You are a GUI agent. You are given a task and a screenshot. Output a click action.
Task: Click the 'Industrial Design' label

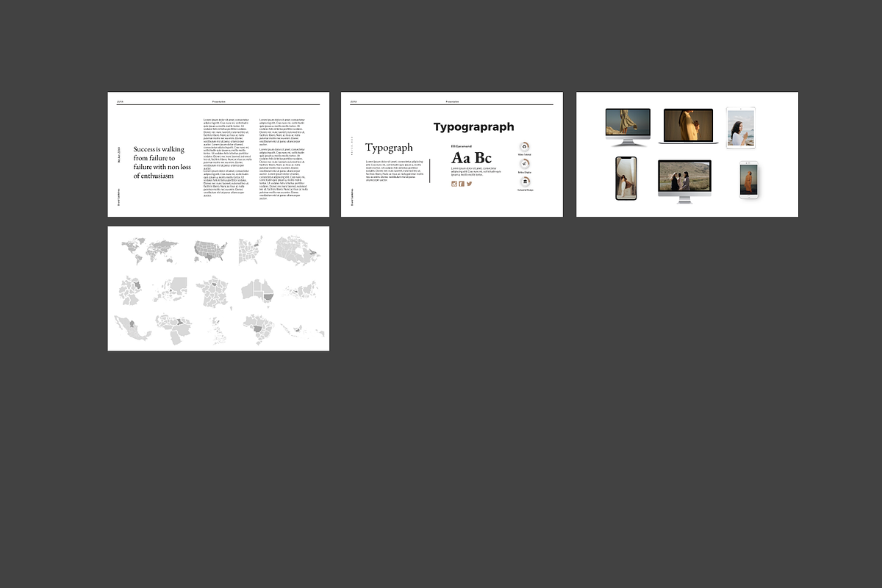click(525, 190)
